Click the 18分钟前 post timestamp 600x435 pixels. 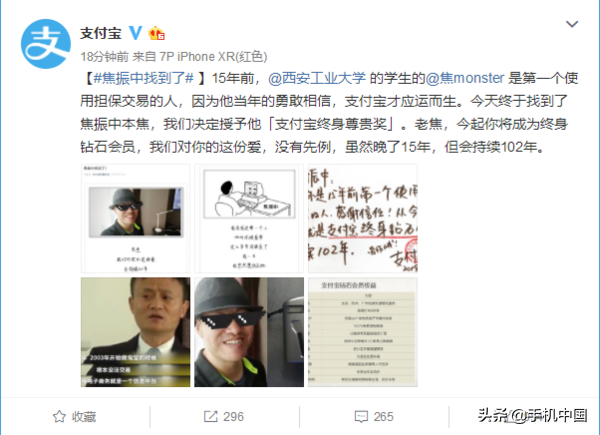(x=104, y=57)
